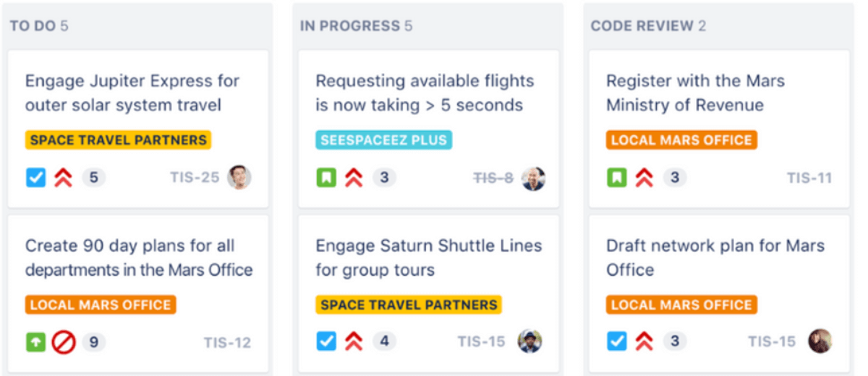Click the highest priority arrows on TIS-25 card

pos(64,177)
